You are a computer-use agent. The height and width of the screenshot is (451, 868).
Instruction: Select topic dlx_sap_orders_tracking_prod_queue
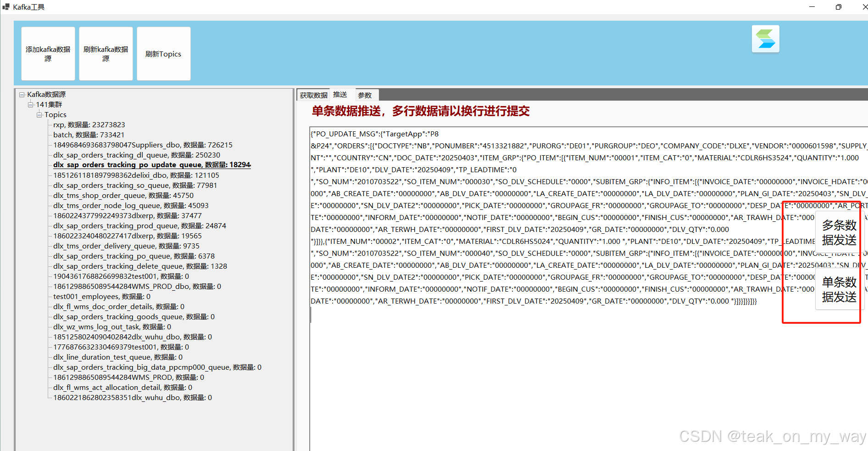pyautogui.click(x=139, y=226)
